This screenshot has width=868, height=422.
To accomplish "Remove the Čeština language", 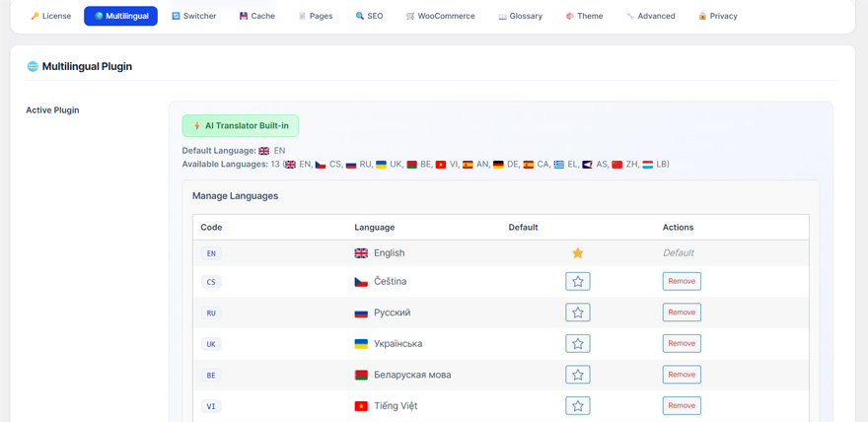I will (x=682, y=282).
